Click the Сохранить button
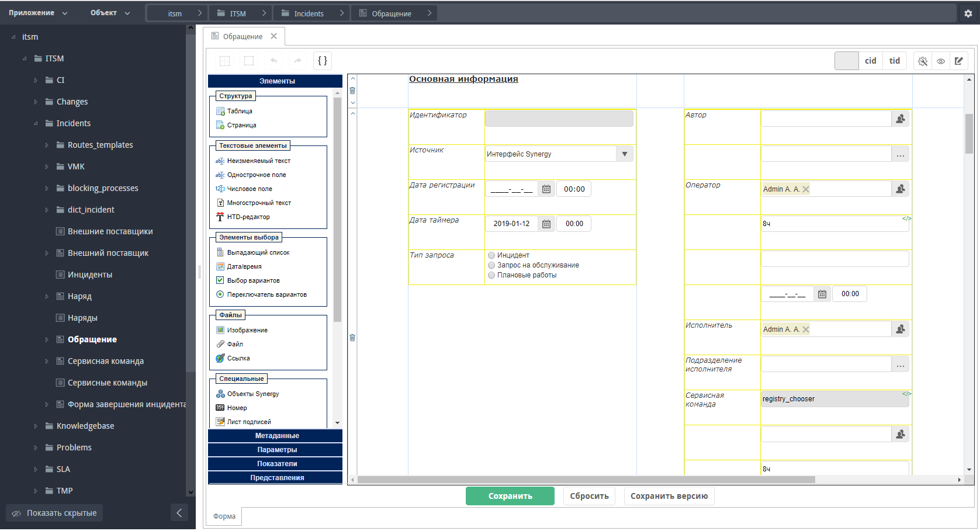 [x=510, y=496]
